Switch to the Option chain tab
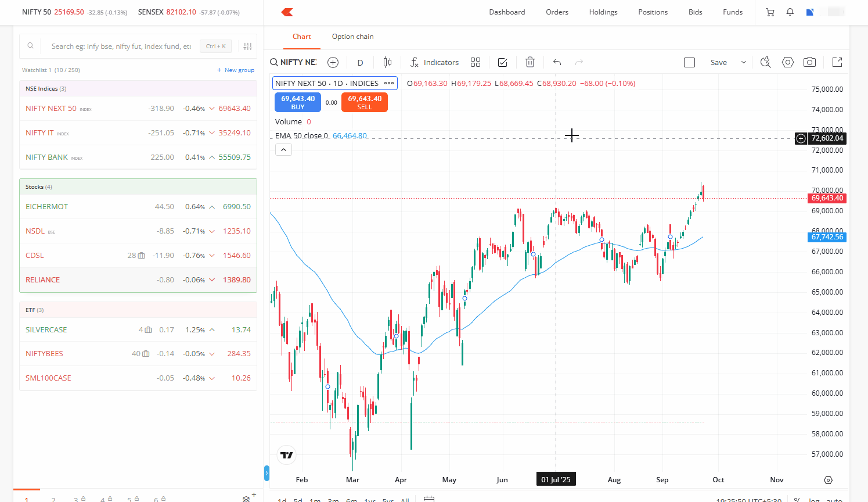The height and width of the screenshot is (502, 868). 352,37
